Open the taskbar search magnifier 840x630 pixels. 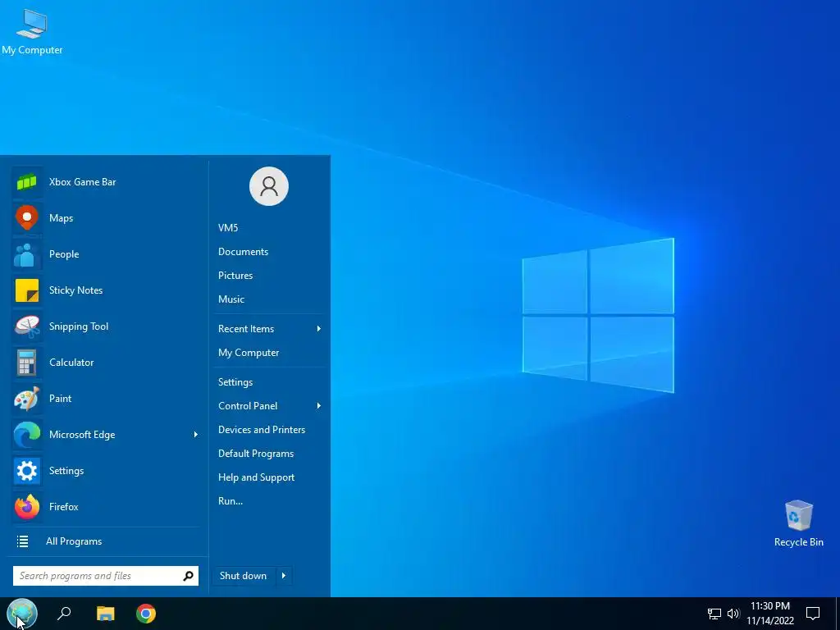pyautogui.click(x=64, y=614)
